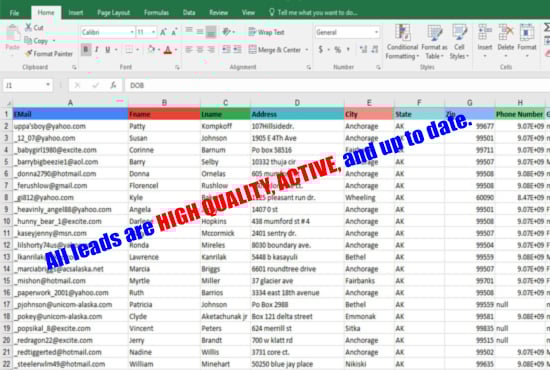
Task: Toggle Italic formatting
Action: 97,49
